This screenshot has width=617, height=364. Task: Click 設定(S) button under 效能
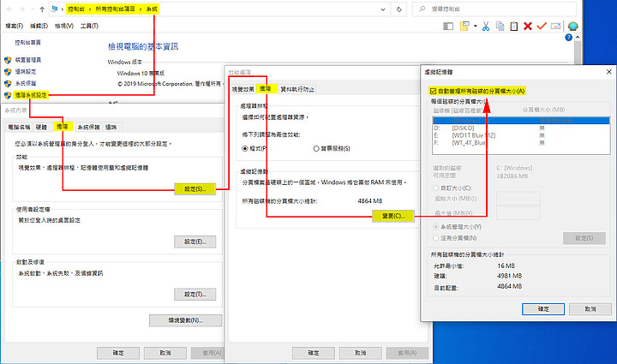pyautogui.click(x=195, y=189)
